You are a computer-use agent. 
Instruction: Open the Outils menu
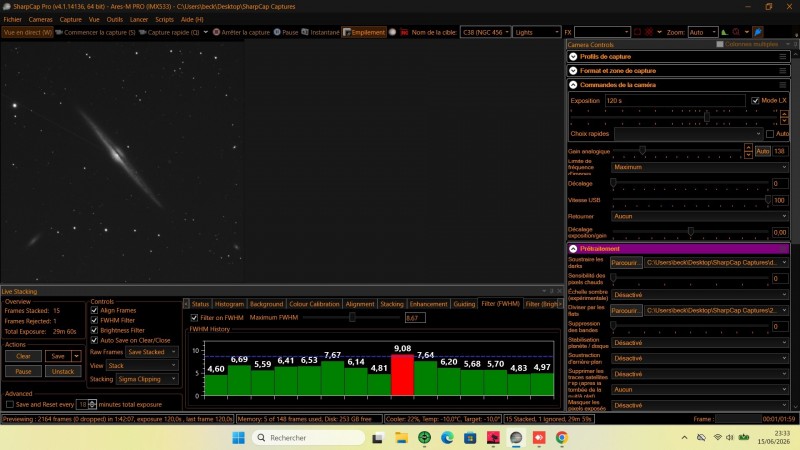tap(114, 19)
